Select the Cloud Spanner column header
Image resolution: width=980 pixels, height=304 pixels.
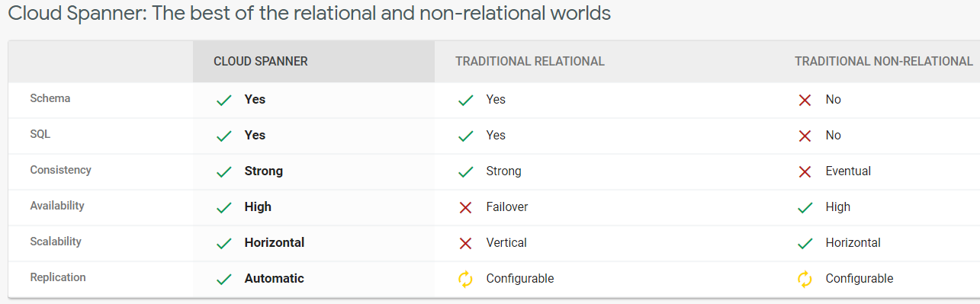click(x=261, y=62)
